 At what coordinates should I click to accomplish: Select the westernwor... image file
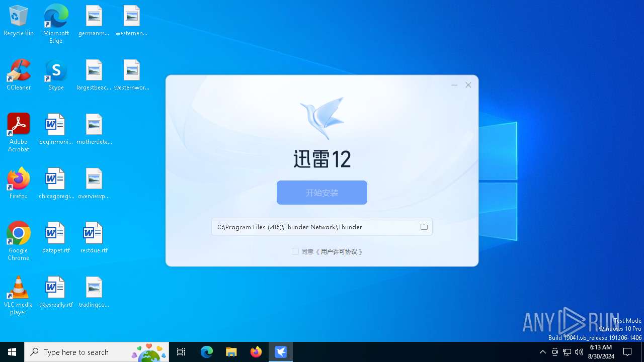131,75
